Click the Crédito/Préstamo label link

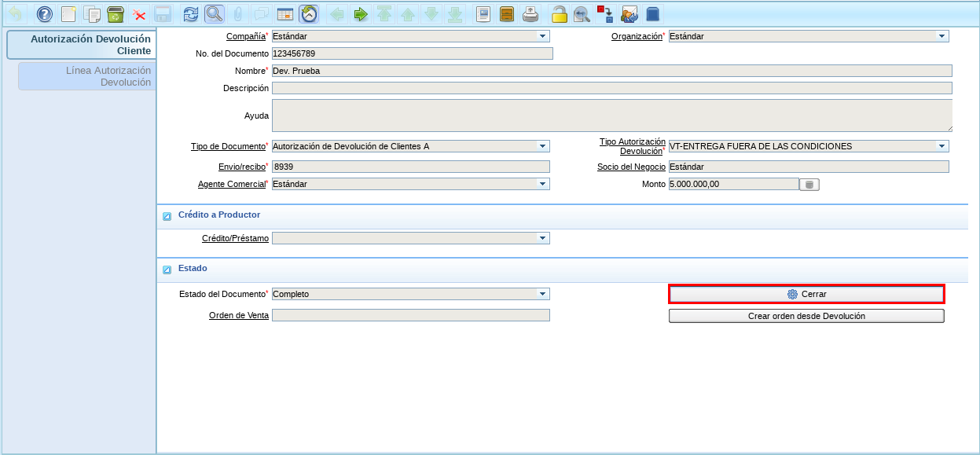click(x=235, y=238)
